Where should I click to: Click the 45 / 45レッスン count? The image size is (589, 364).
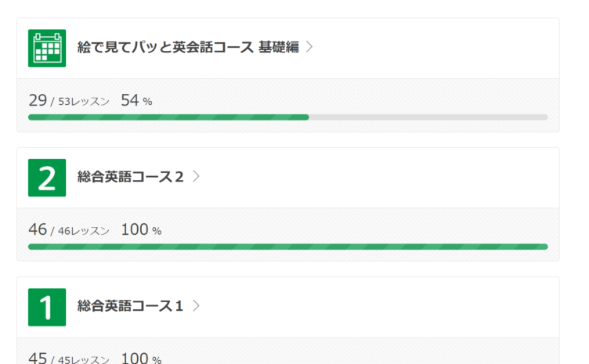click(69, 358)
